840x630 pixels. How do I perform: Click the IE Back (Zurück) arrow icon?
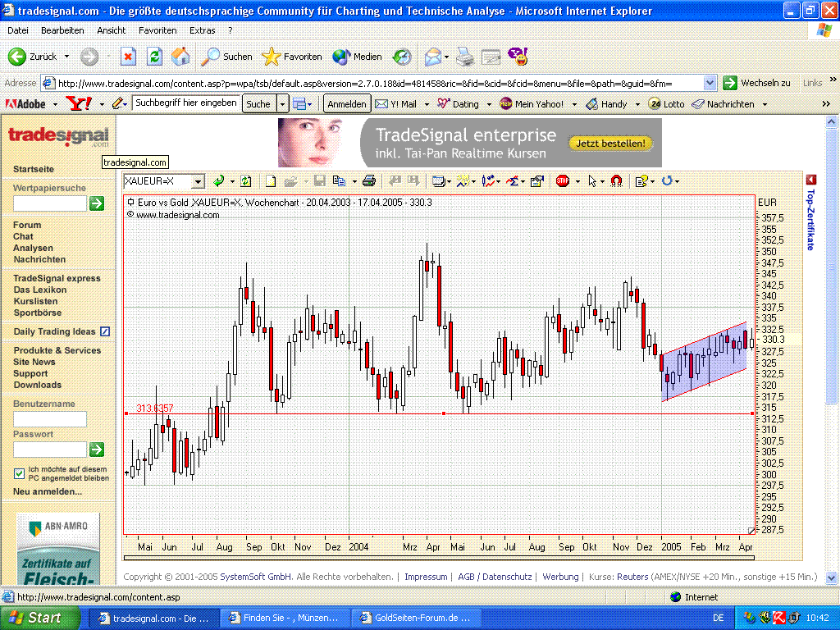16,57
